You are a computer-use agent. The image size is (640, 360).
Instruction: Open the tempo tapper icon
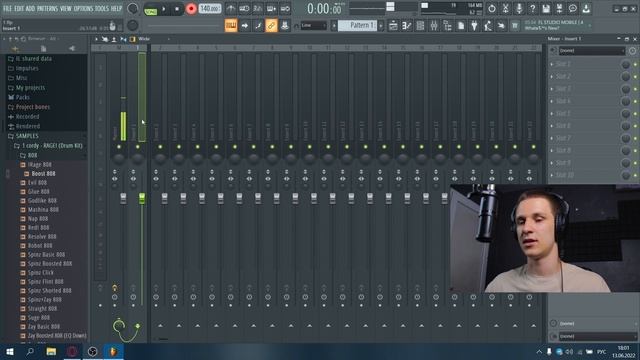pos(488,26)
